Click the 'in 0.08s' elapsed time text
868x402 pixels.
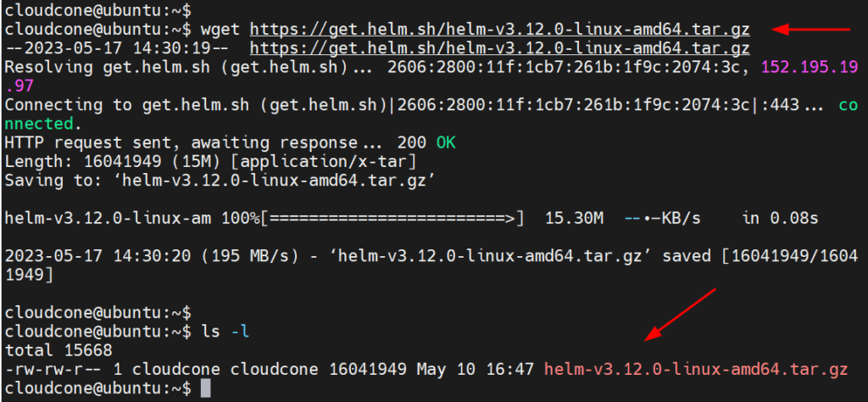[780, 218]
